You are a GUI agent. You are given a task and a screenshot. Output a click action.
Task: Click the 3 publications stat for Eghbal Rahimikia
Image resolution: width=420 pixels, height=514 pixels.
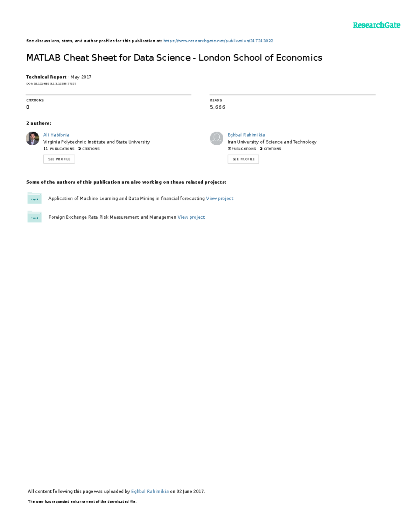coord(242,149)
